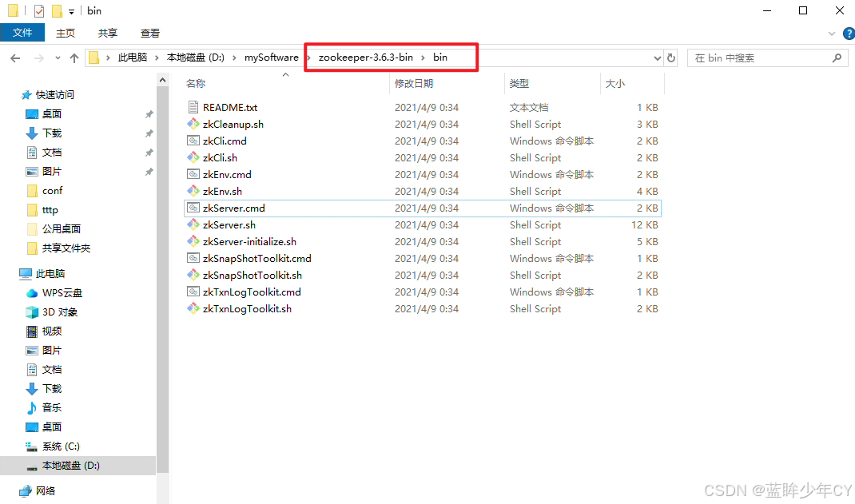Screen dimensions: 855x504
Task: Go forward with the Forward arrow
Action: [x=38, y=58]
